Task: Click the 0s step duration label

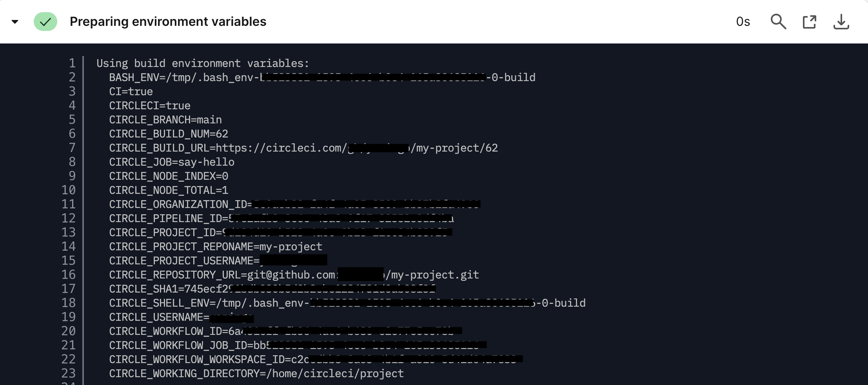Action: point(743,22)
